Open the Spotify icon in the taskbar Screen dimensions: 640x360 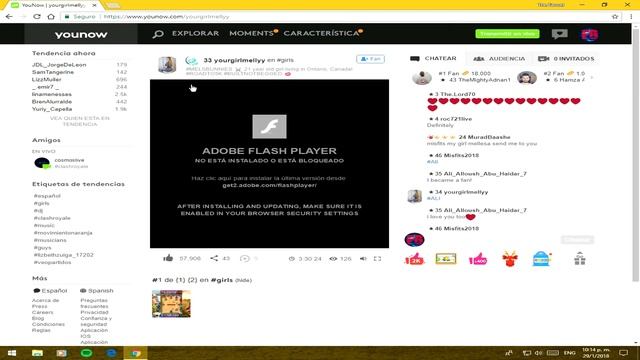coord(86,353)
